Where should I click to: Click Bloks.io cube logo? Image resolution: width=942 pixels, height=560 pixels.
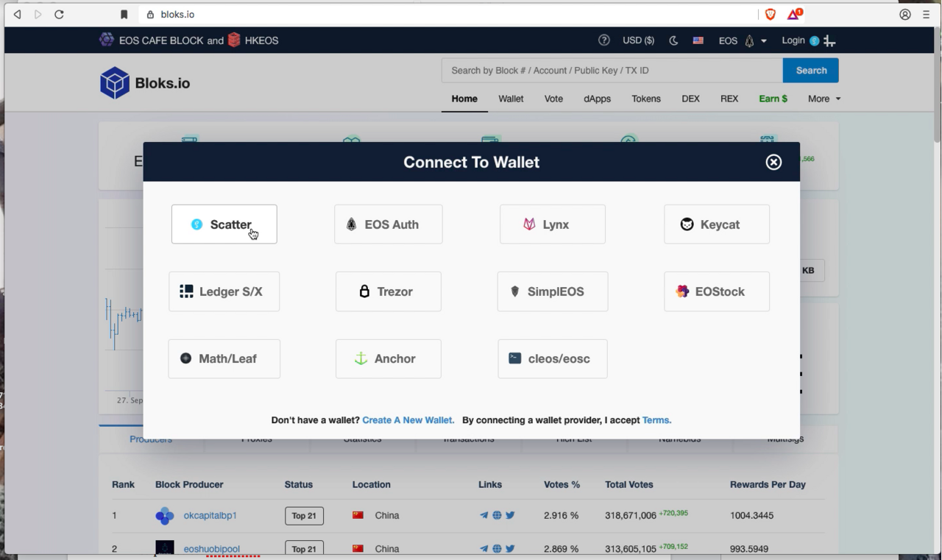(115, 82)
